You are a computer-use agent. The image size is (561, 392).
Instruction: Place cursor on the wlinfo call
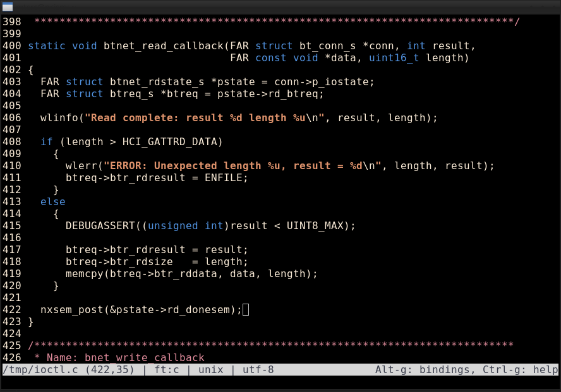click(x=59, y=118)
